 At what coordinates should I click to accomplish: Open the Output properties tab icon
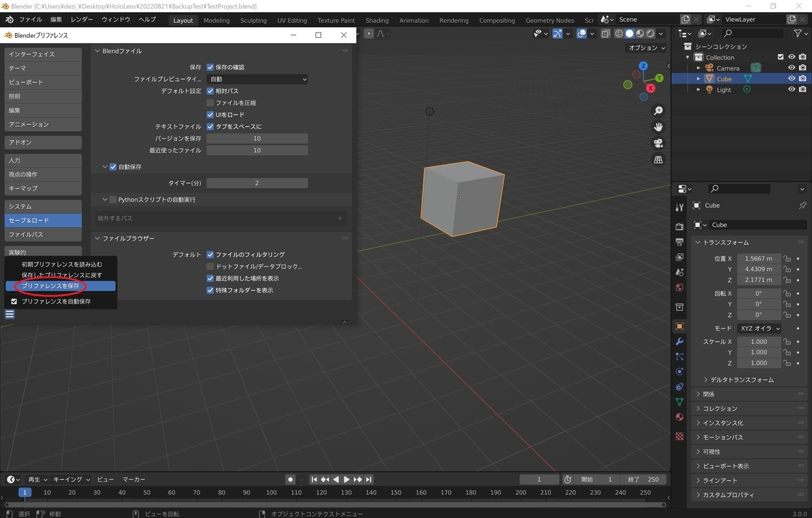click(x=679, y=241)
